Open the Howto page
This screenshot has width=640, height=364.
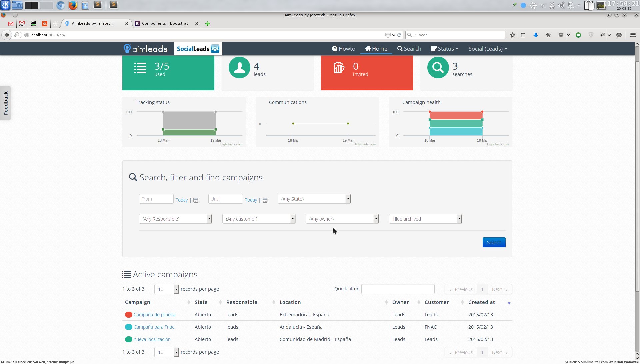coord(344,49)
